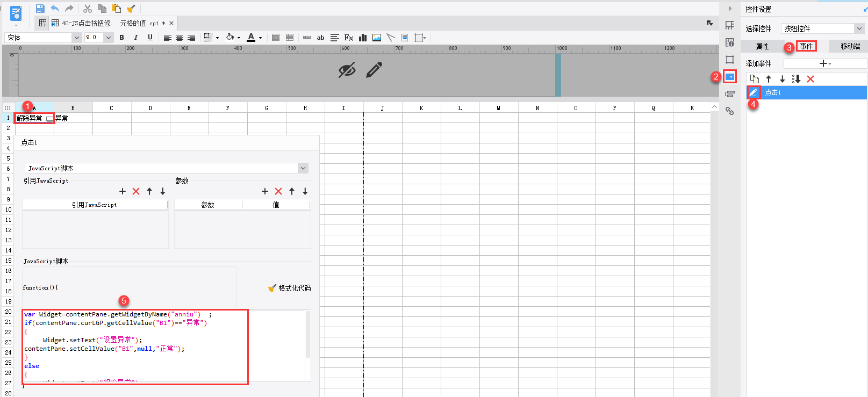Copy the selection from the top toolbar
868x397 pixels.
point(102,9)
